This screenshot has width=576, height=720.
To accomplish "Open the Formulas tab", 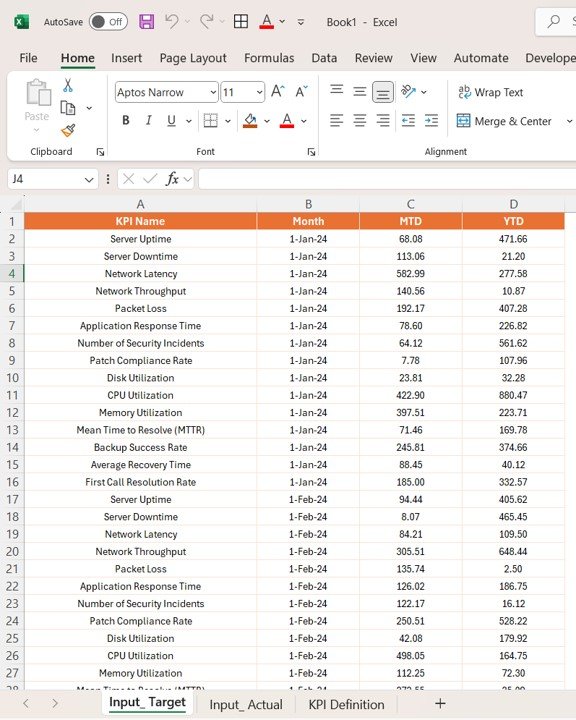I will click(x=269, y=58).
